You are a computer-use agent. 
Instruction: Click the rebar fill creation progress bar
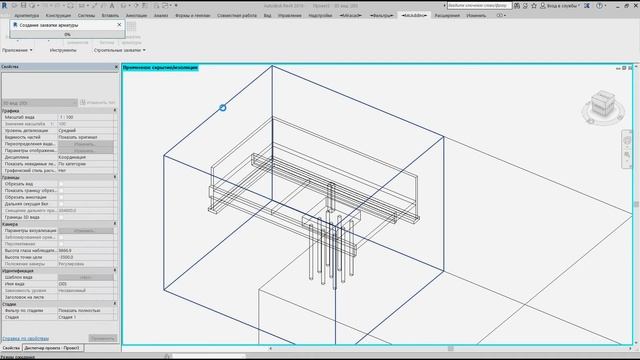[67, 35]
